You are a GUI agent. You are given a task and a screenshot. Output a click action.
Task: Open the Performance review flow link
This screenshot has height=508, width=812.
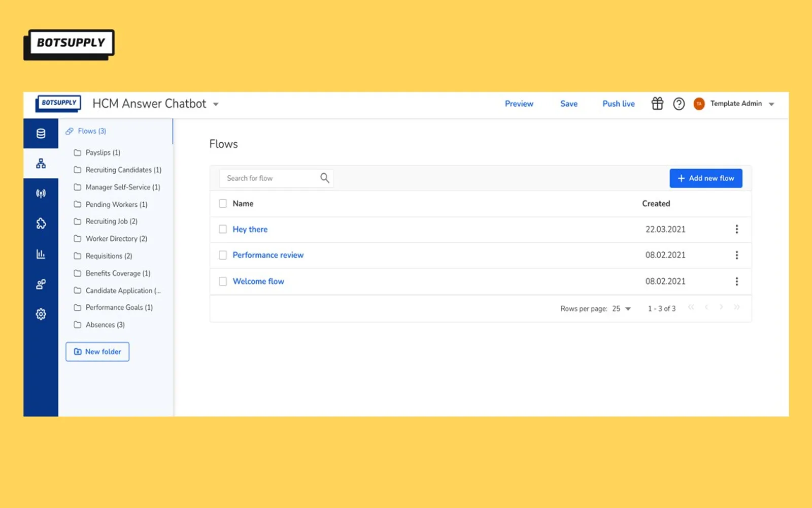pyautogui.click(x=268, y=255)
